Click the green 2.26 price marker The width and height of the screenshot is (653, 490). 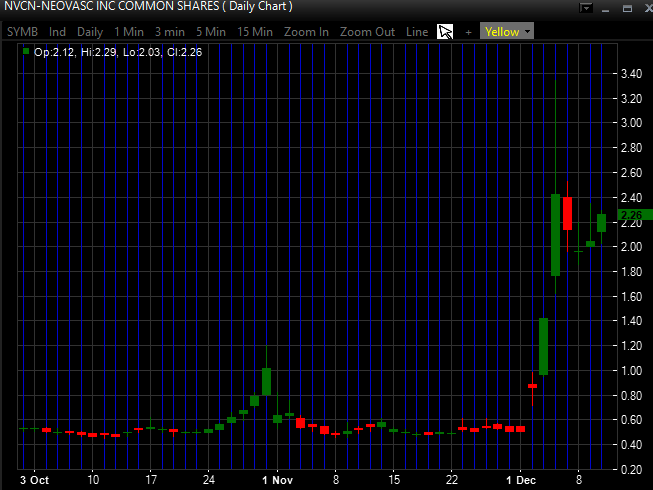[x=635, y=215]
